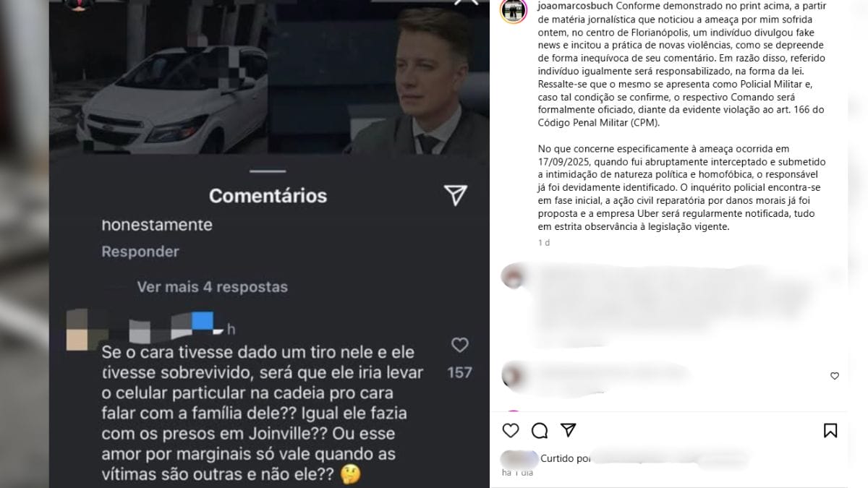The height and width of the screenshot is (488, 868).
Task: Like the comment with 157 likes
Action: pos(460,346)
